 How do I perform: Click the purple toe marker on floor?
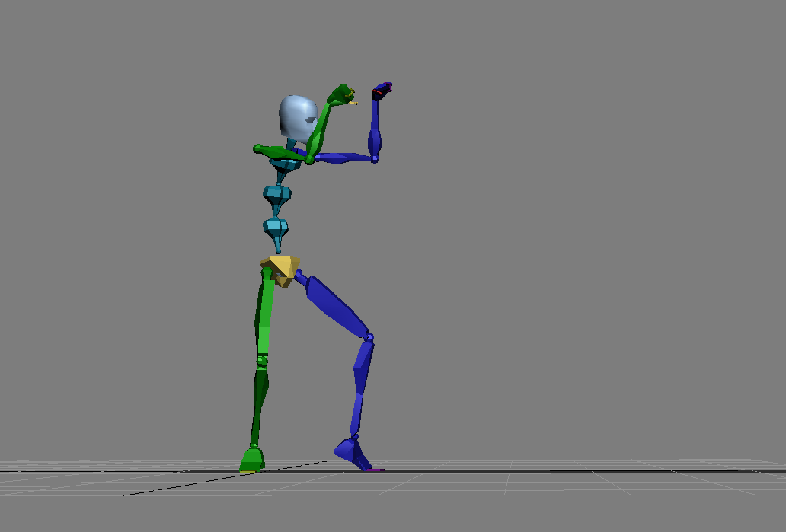(x=374, y=470)
